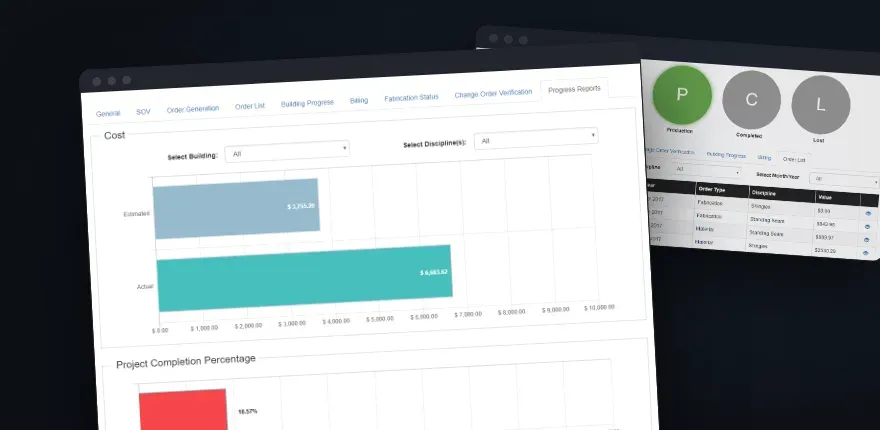Click the Actual axis label
880x430 pixels.
point(145,287)
